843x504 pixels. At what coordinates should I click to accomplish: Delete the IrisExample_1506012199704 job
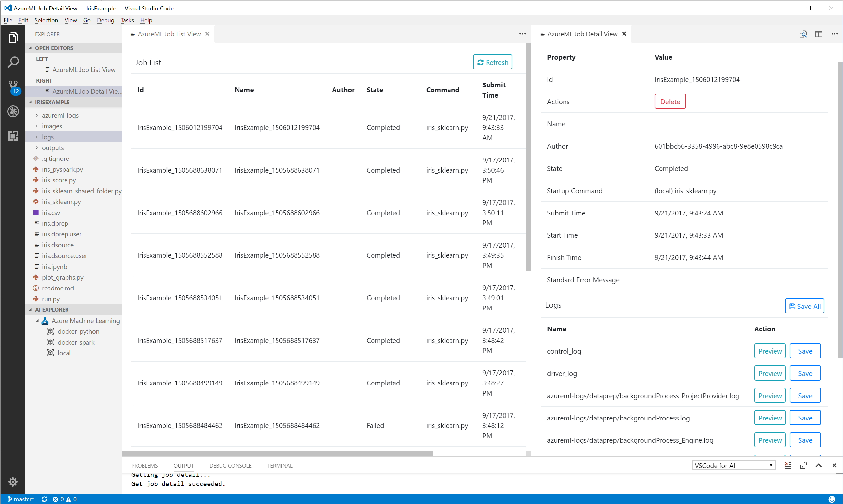(670, 102)
